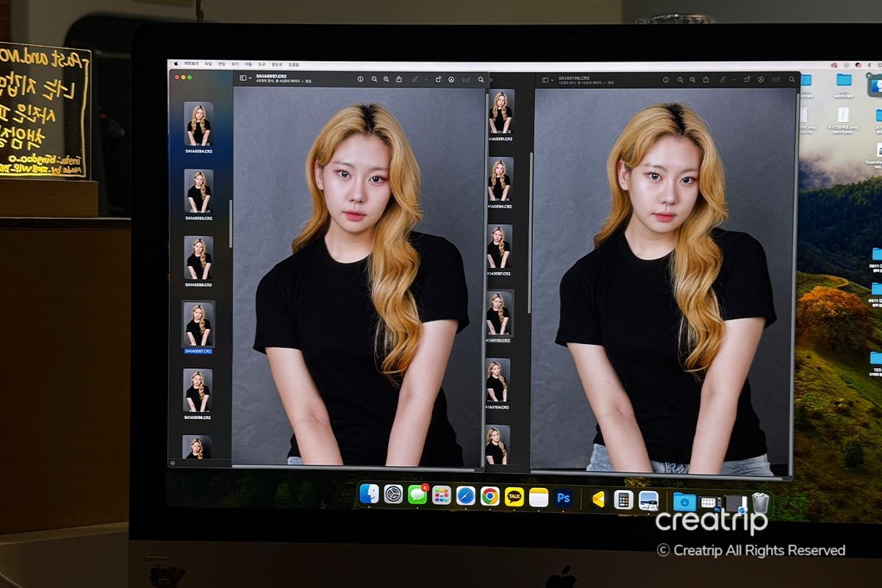
Task: Launch KakaoTalk from the Dock
Action: [x=514, y=497]
